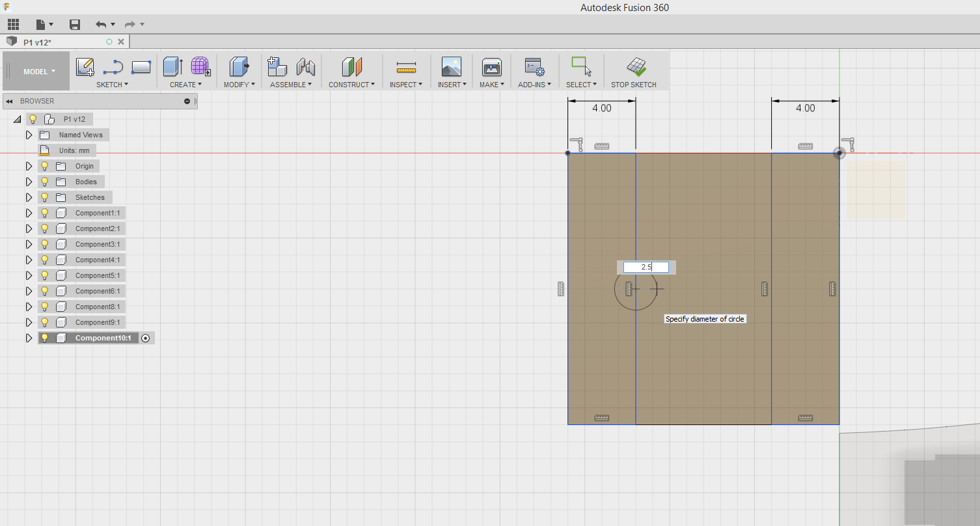Click the browser panel minus icon

click(187, 101)
